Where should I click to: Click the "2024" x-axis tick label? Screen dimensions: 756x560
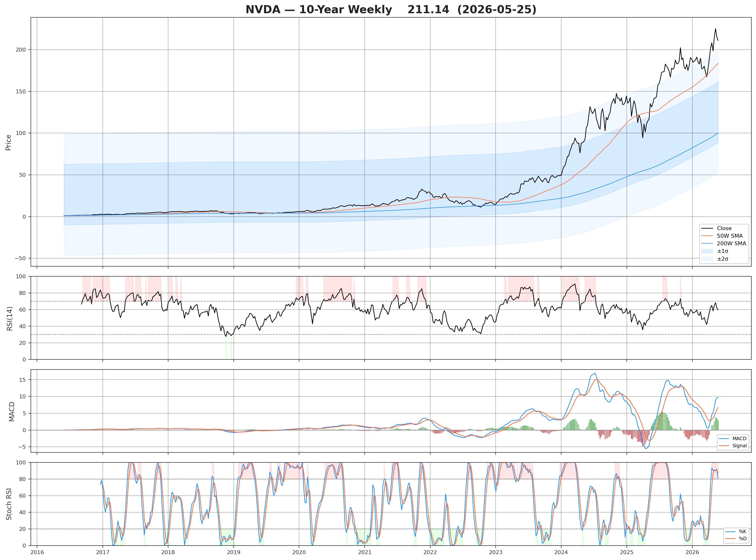[x=561, y=552]
